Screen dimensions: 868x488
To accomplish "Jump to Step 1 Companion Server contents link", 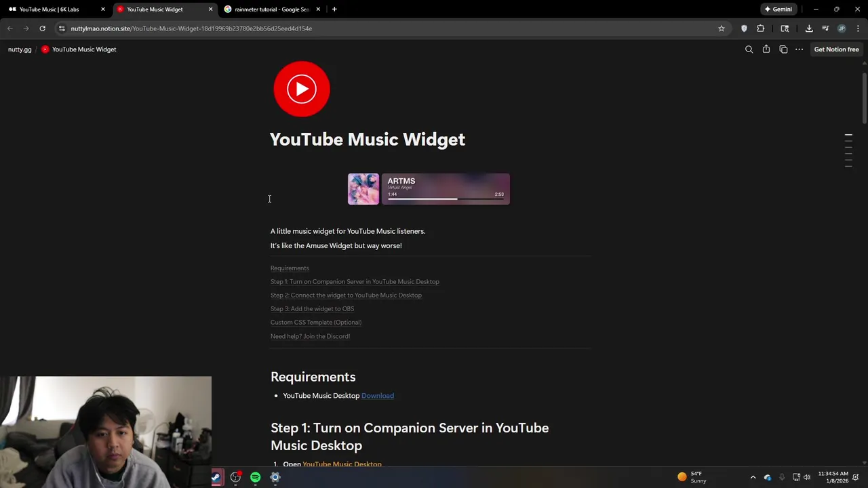I will 355,281.
